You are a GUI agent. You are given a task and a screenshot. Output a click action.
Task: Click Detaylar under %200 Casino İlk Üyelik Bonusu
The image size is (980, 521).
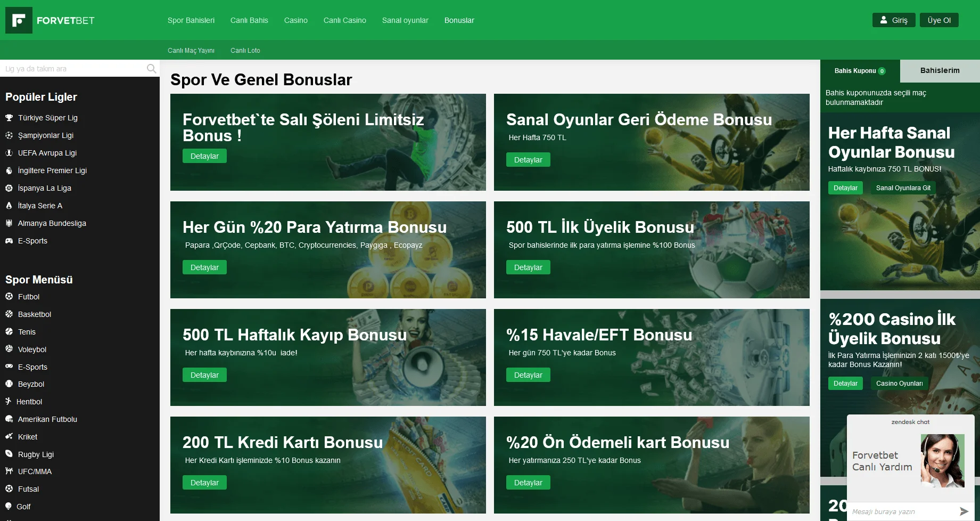[x=845, y=384]
